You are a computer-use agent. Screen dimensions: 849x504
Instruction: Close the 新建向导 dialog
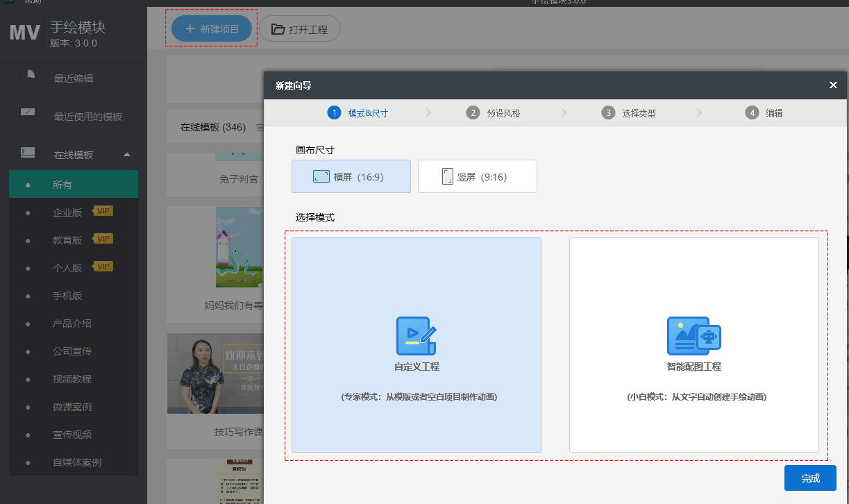pos(833,85)
